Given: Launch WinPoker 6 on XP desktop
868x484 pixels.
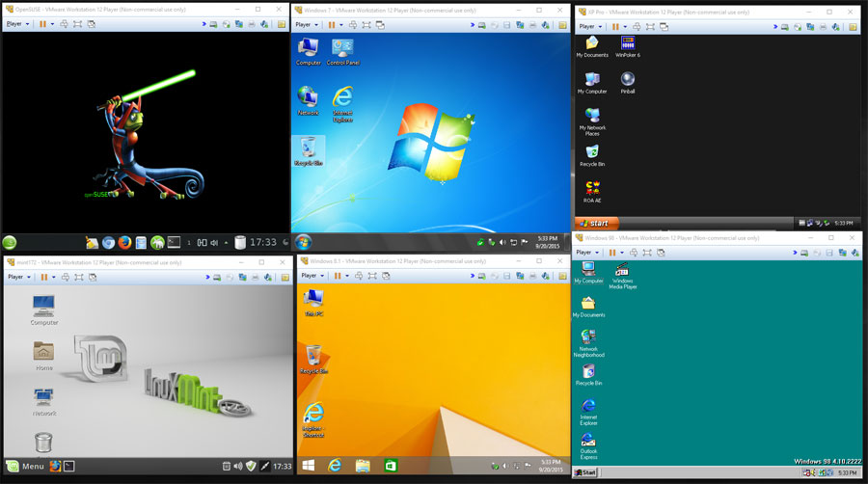Looking at the screenshot, I should click(627, 46).
